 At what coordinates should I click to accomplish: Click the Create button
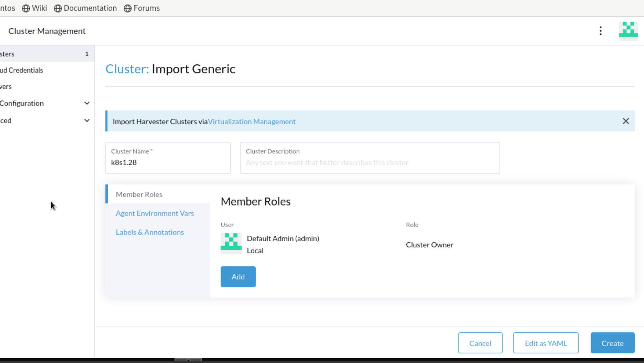click(x=612, y=343)
